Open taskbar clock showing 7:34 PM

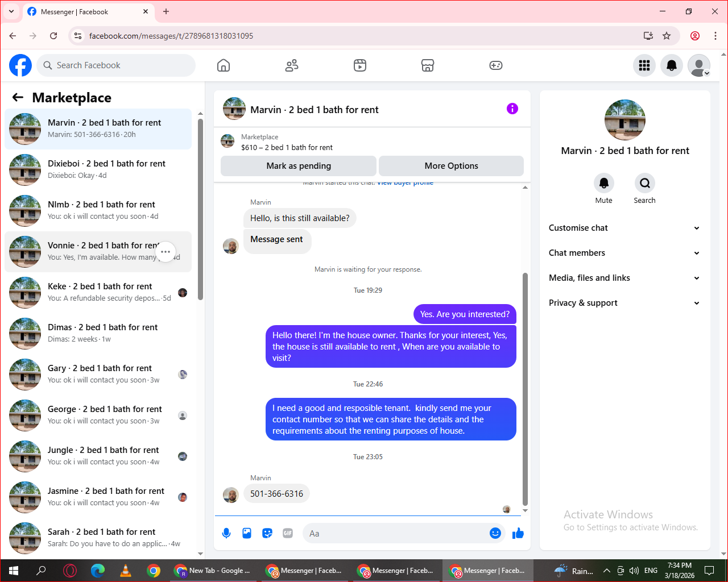pyautogui.click(x=680, y=571)
